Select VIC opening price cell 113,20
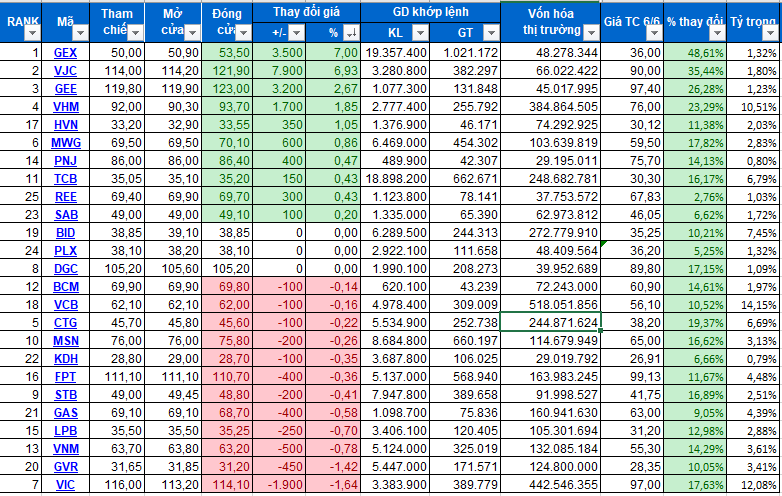Viewport: 782px width, 496px height. pyautogui.click(x=173, y=485)
